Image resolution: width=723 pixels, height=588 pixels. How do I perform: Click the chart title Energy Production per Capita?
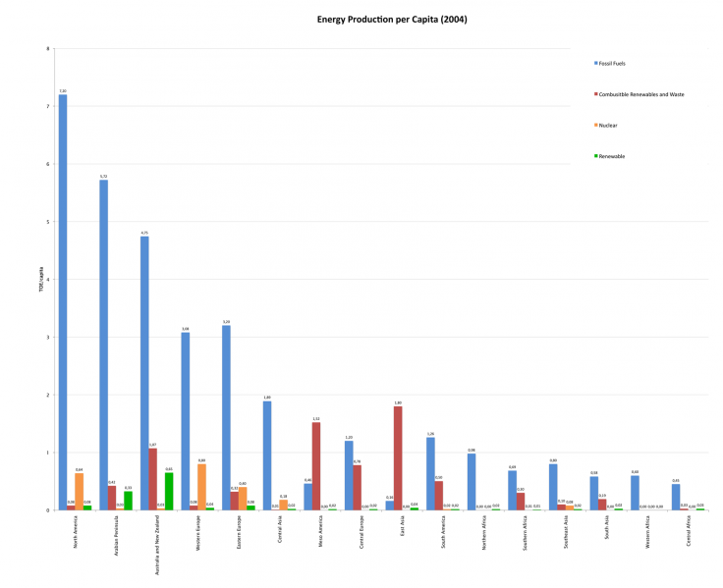(x=364, y=19)
